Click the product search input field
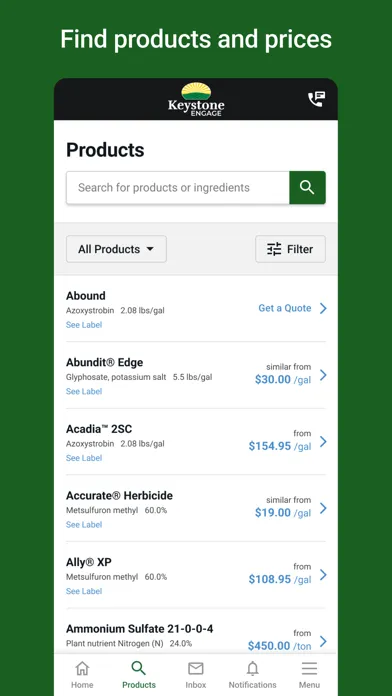 click(178, 187)
